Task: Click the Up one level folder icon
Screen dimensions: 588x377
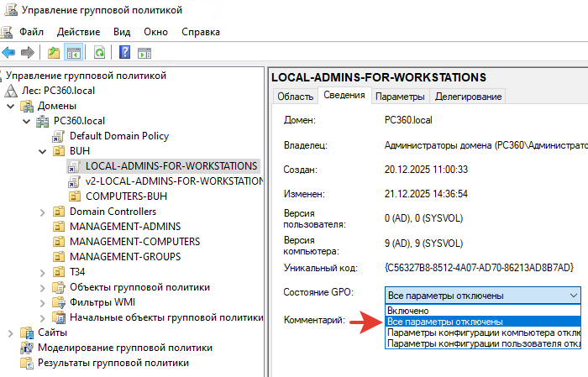Action: pos(54,53)
